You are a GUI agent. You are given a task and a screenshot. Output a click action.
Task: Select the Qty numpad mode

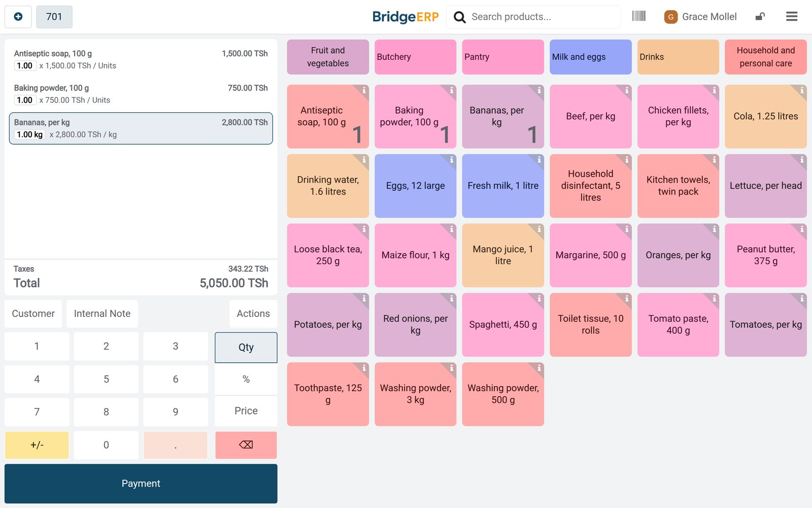point(246,347)
